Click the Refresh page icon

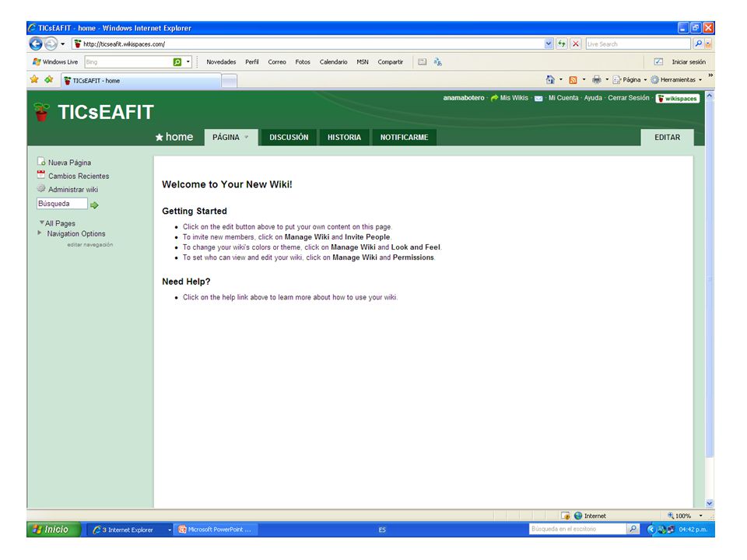pyautogui.click(x=562, y=44)
